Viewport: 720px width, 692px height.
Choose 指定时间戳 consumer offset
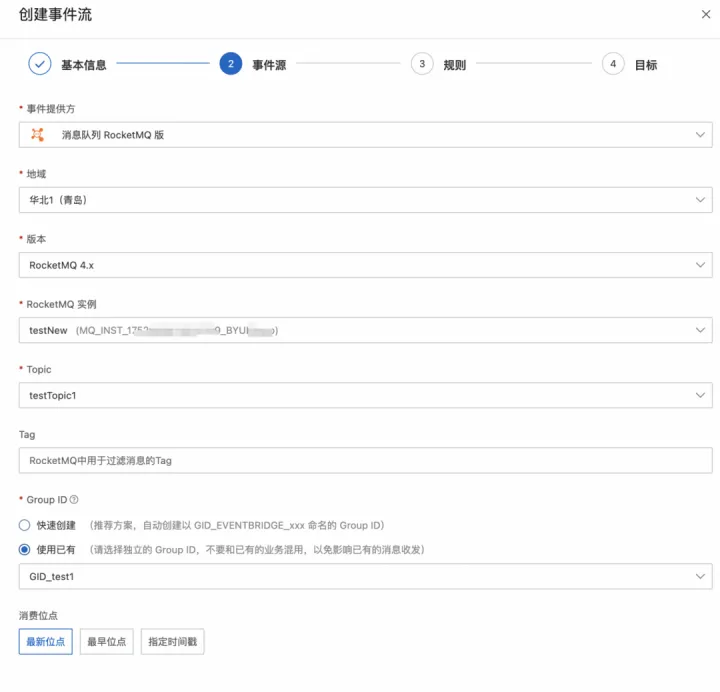click(x=173, y=641)
